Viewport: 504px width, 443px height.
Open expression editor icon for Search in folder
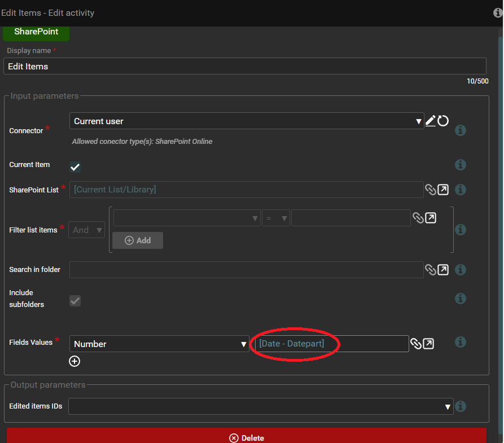click(x=444, y=270)
